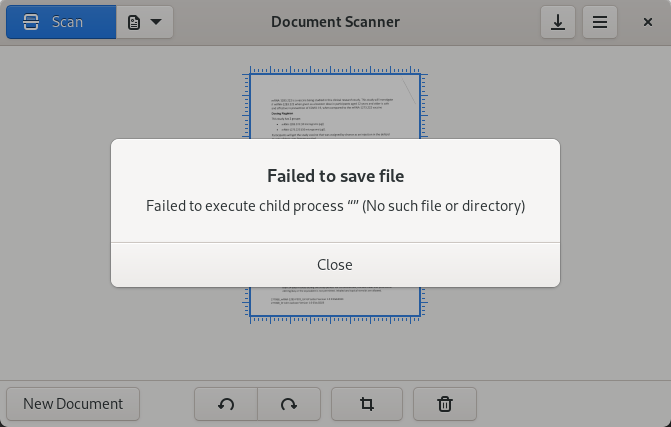Screen dimensions: 671x427
Task: Select the crop tool icon
Action: [x=367, y=404]
